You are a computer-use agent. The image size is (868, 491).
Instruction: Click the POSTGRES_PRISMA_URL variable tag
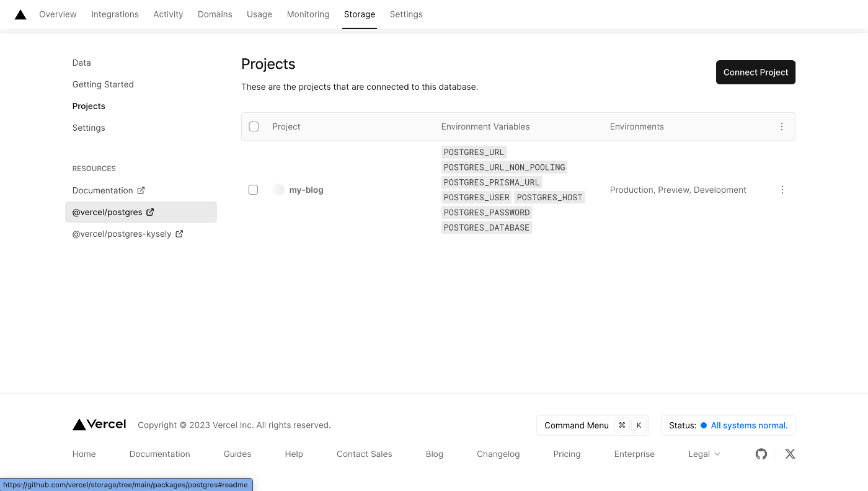click(492, 182)
